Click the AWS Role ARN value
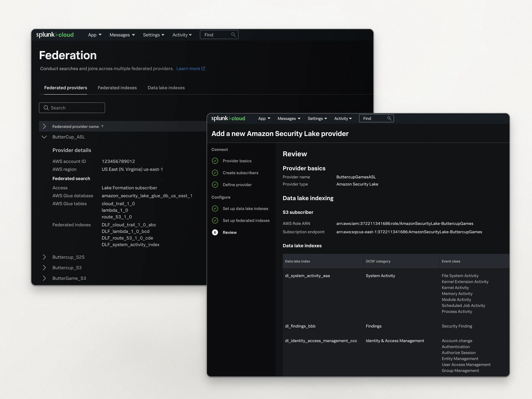532x399 pixels. tap(405, 223)
